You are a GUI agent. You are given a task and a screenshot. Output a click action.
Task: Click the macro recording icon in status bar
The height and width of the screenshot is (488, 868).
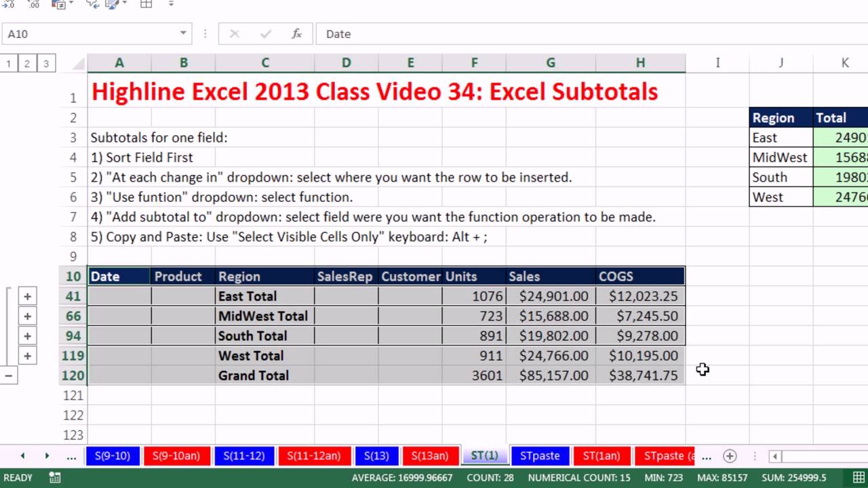[x=55, y=478]
